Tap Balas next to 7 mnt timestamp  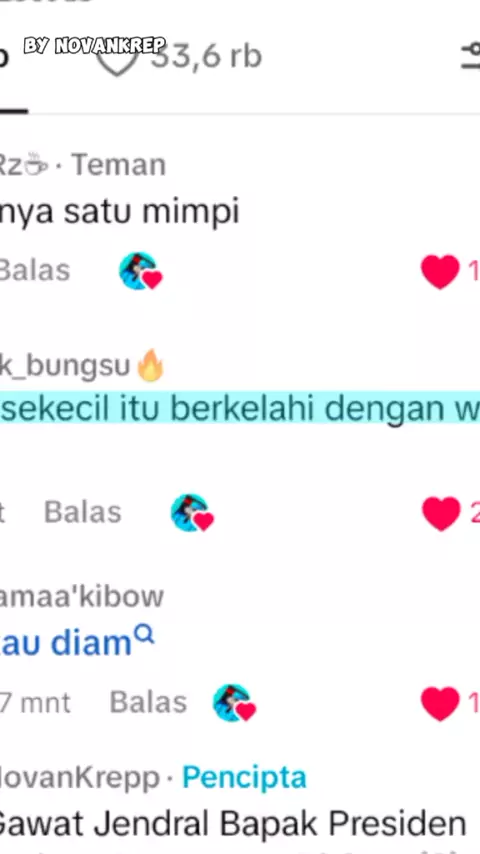[x=148, y=703]
